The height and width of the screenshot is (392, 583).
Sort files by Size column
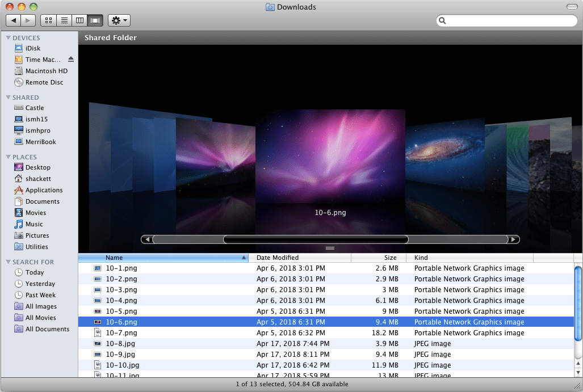(x=390, y=257)
